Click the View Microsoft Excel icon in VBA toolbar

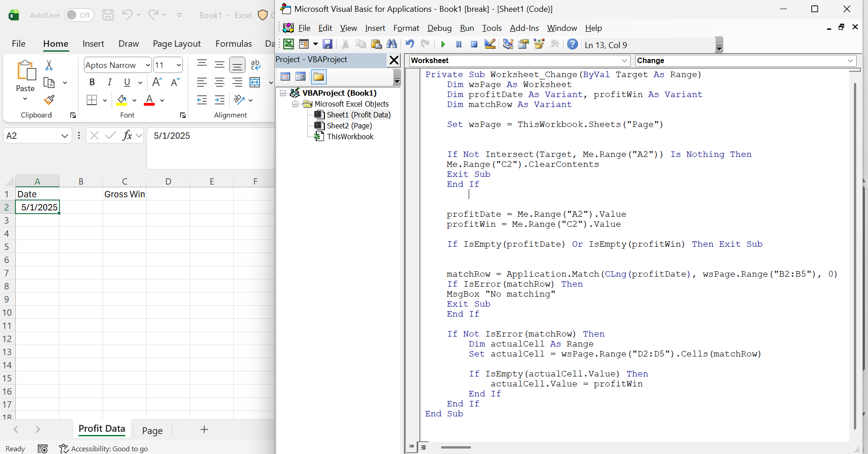[289, 44]
